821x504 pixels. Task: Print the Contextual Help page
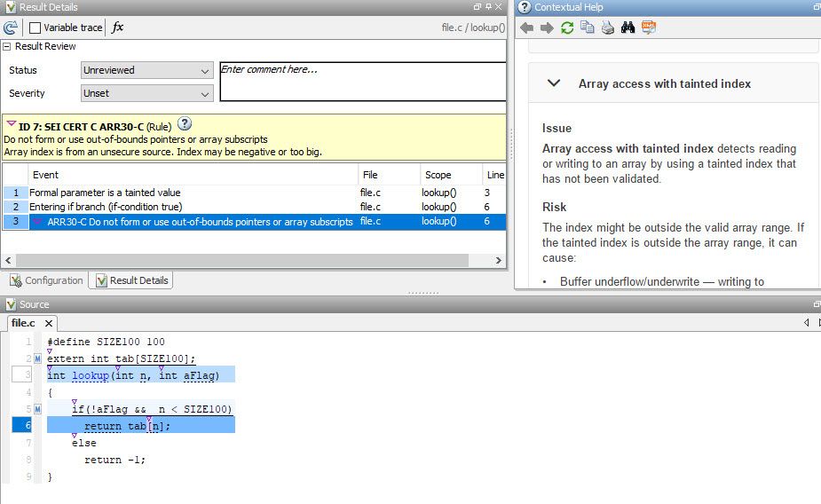tap(607, 28)
